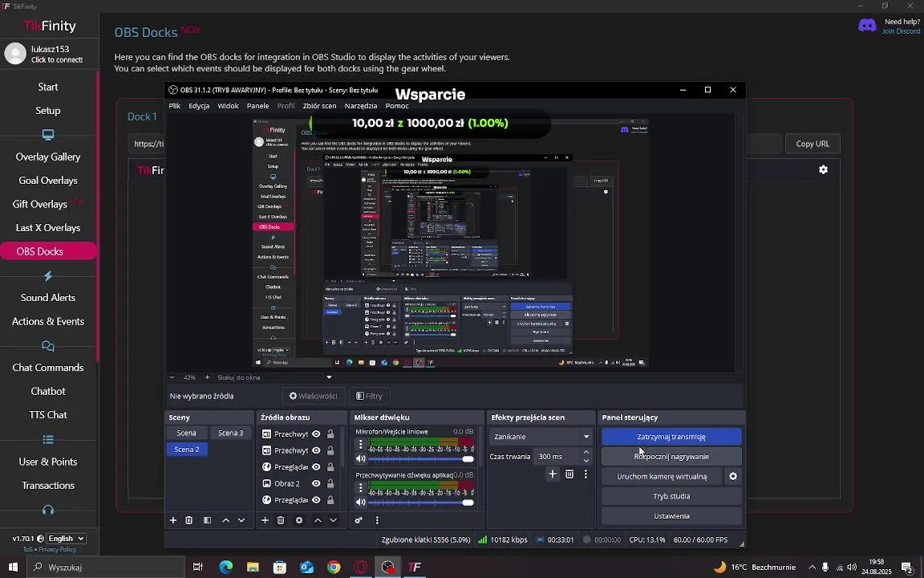The height and width of the screenshot is (578, 924).
Task: Open File Explorer from the taskbar
Action: [x=253, y=567]
